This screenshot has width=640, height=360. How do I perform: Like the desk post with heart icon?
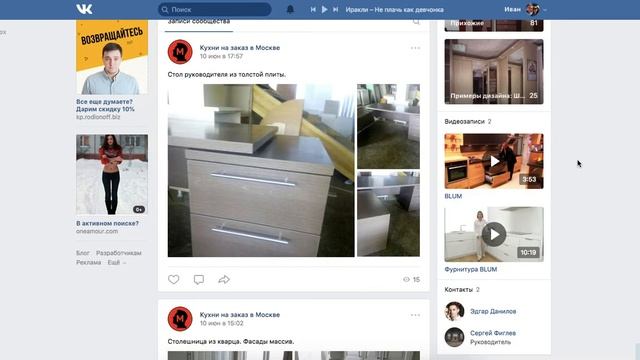173,280
